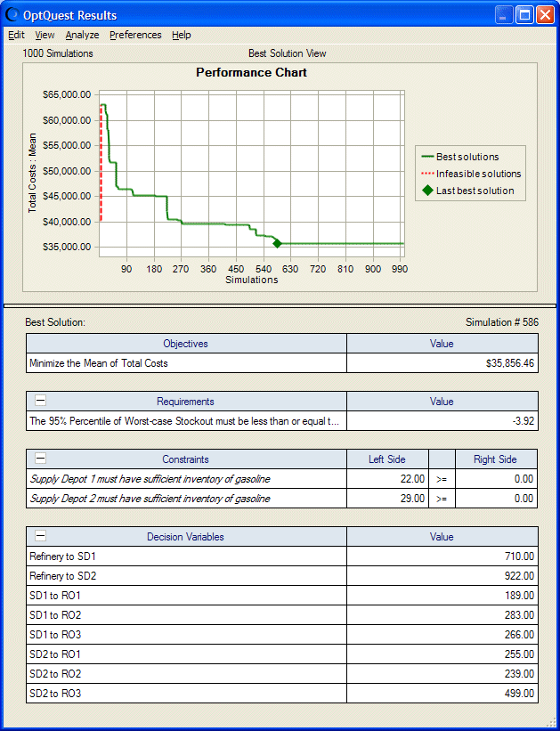Select the SD2 to RO1 row
This screenshot has height=731, width=560.
pyautogui.click(x=281, y=654)
